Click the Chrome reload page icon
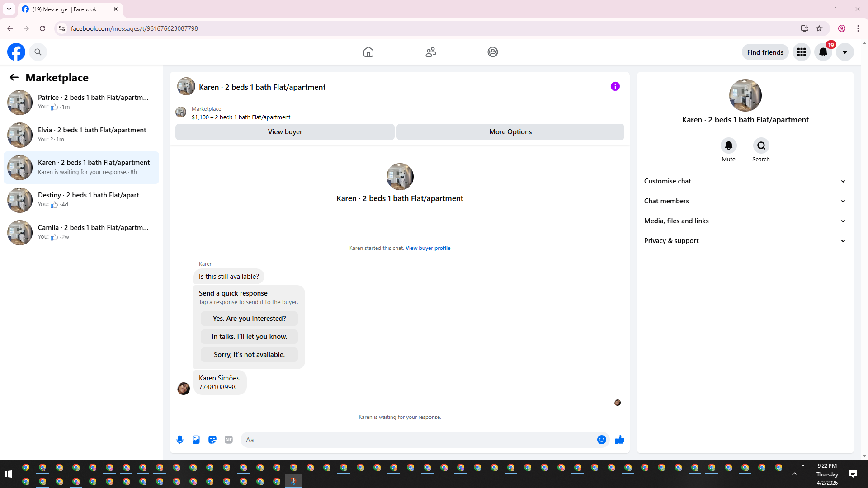Image resolution: width=868 pixels, height=488 pixels. click(42, 28)
